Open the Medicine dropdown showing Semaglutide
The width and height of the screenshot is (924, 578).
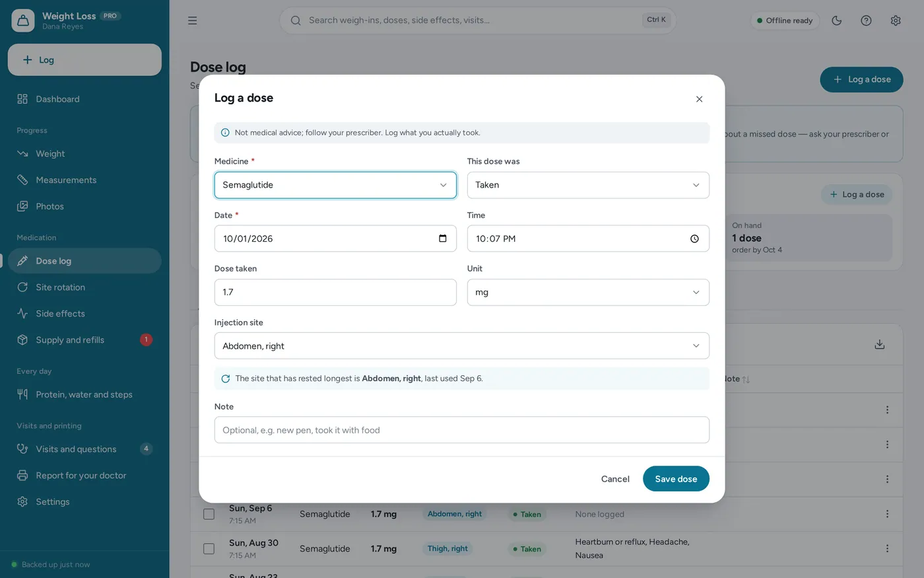click(335, 185)
